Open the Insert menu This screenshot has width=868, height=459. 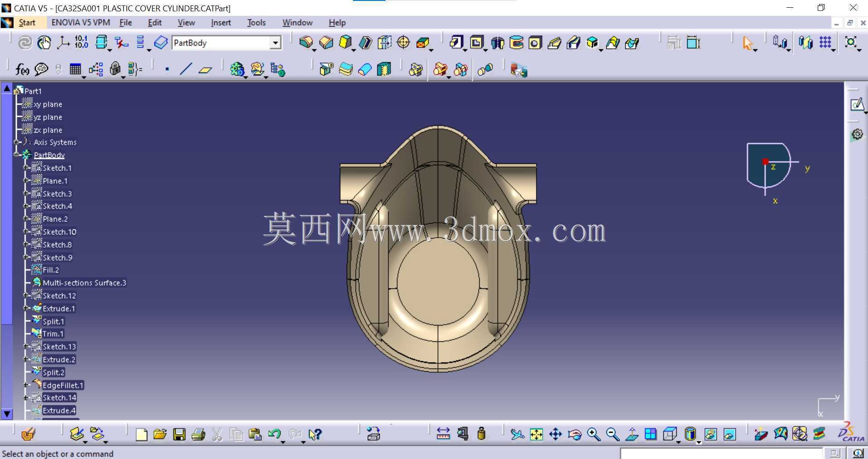pyautogui.click(x=221, y=23)
